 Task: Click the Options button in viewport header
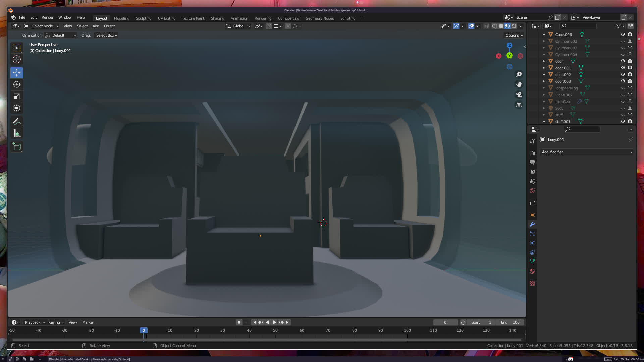tap(514, 35)
